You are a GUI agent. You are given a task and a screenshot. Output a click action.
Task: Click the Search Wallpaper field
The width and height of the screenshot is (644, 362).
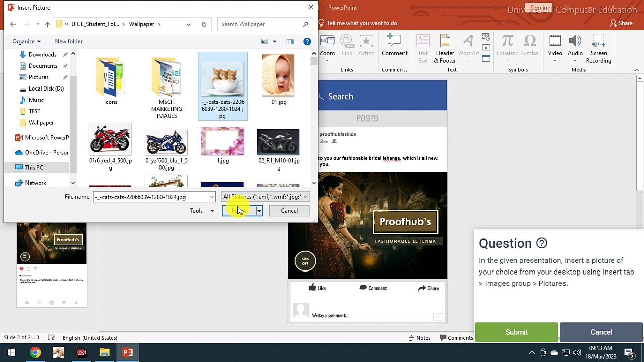point(265,24)
